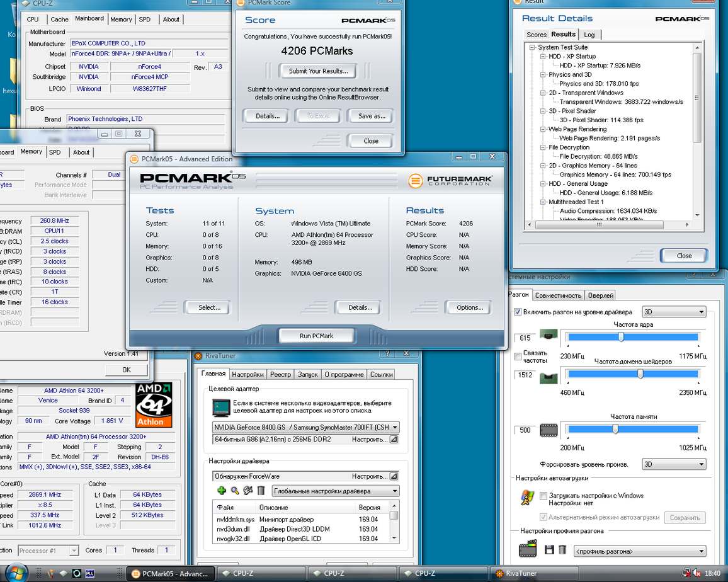Open the 3D dropdown beside Включить разгон
Screen dimensions: 728x582
pyautogui.click(x=674, y=312)
